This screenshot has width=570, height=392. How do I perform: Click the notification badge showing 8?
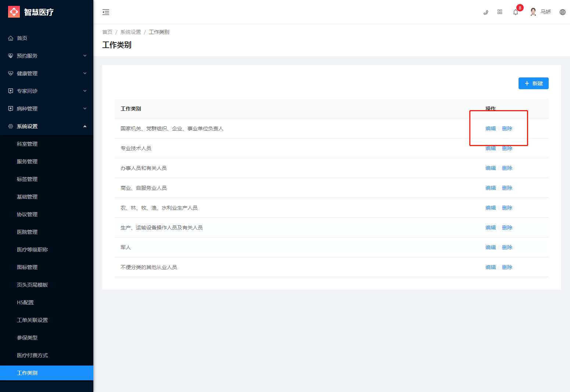pos(520,8)
